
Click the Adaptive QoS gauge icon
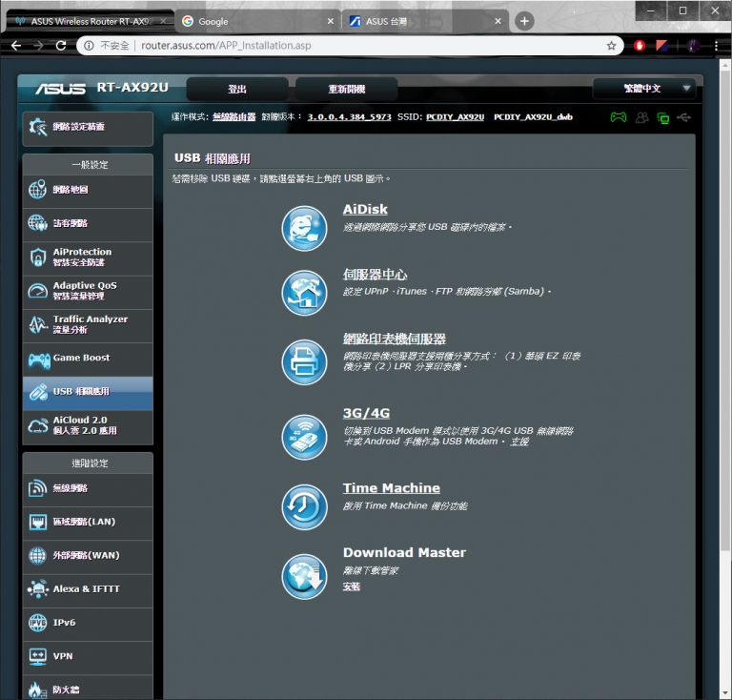click(x=38, y=291)
